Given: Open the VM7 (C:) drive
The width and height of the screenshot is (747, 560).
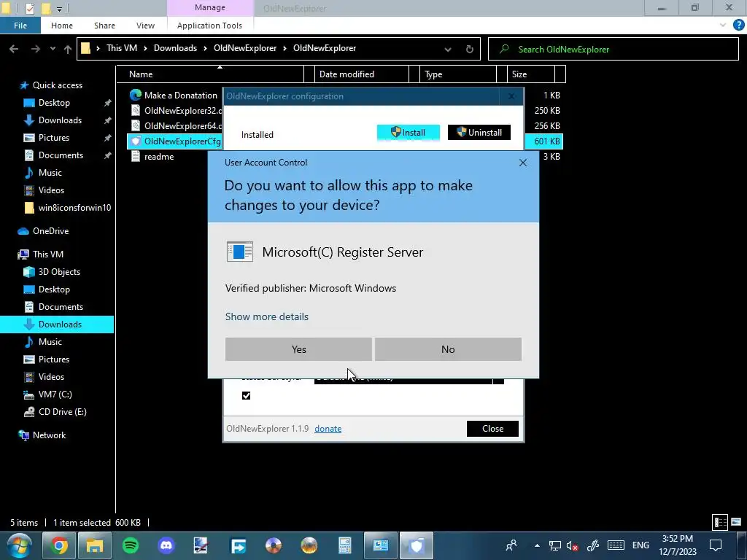Looking at the screenshot, I should pyautogui.click(x=47, y=394).
